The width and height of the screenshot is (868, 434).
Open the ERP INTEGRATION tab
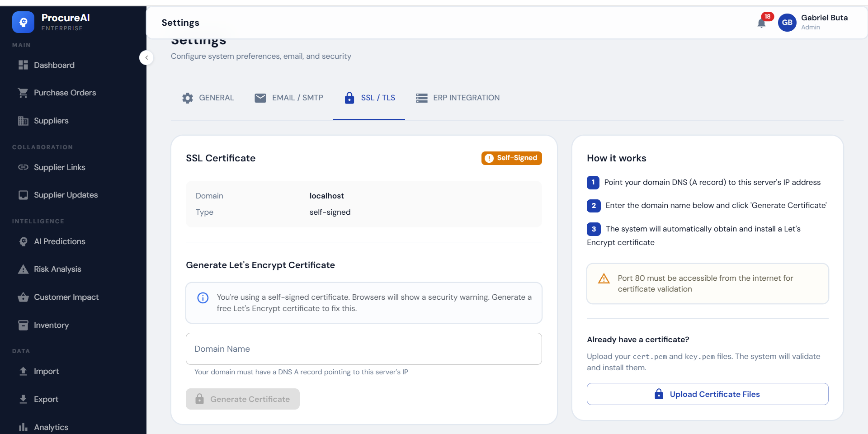click(x=458, y=98)
